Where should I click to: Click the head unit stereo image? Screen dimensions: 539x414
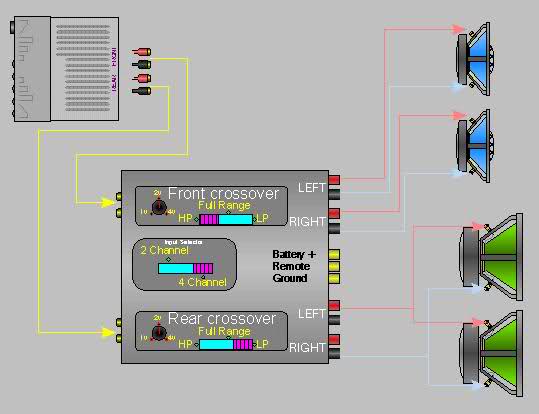point(65,69)
